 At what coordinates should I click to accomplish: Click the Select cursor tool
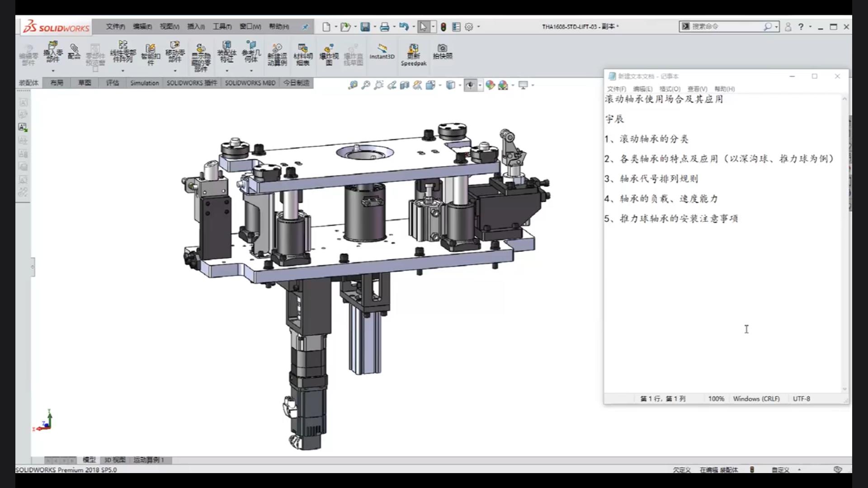(x=423, y=27)
